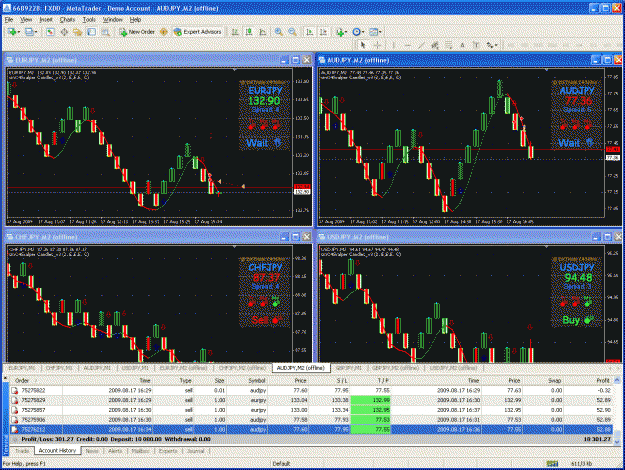Open the Templates icon
The width and height of the screenshot is (625, 470).
(373, 32)
